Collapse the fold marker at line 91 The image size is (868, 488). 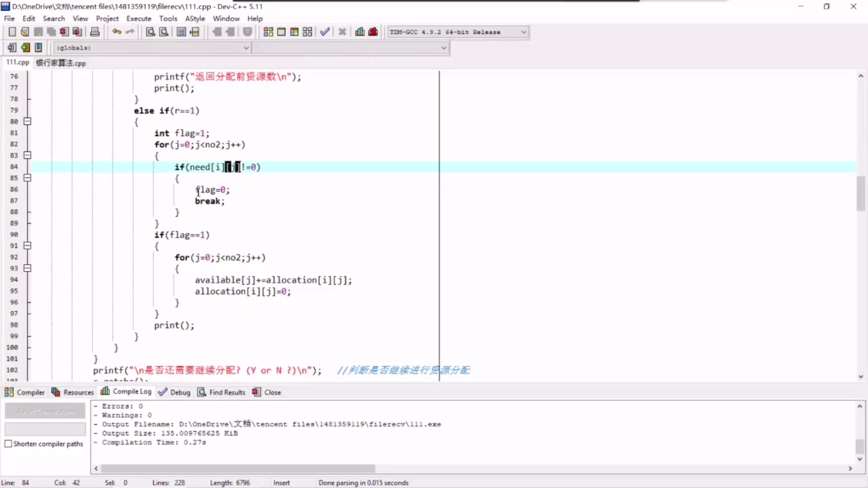[27, 246]
